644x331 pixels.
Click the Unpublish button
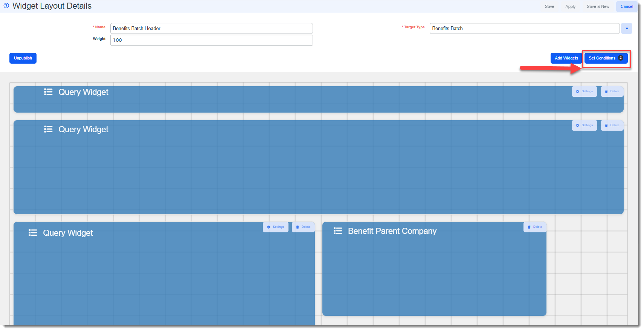point(23,58)
